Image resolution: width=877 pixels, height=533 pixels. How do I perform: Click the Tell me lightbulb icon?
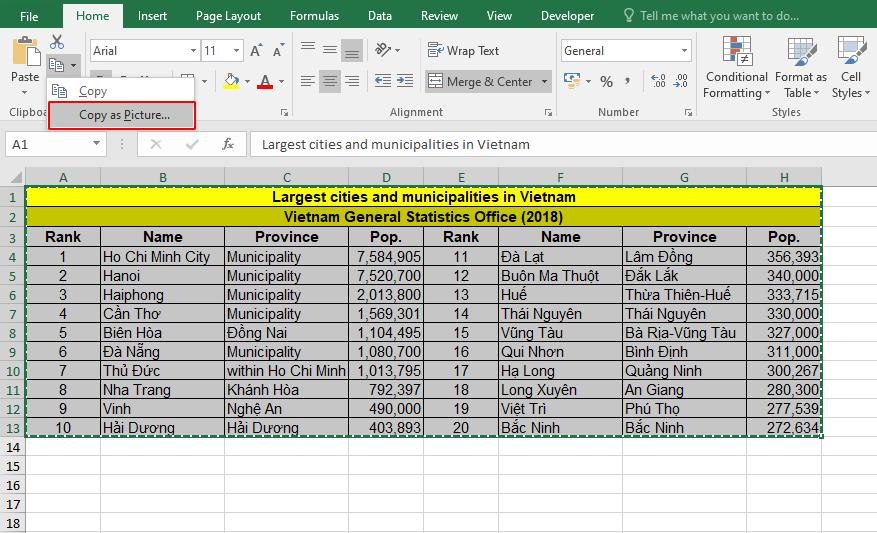point(629,16)
